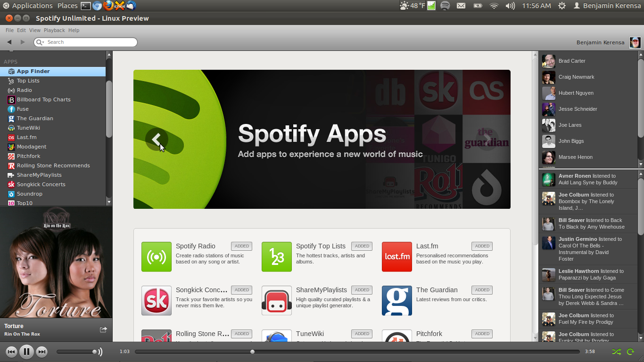Toggle repeat playback
Image resolution: width=644 pixels, height=362 pixels.
point(630,352)
